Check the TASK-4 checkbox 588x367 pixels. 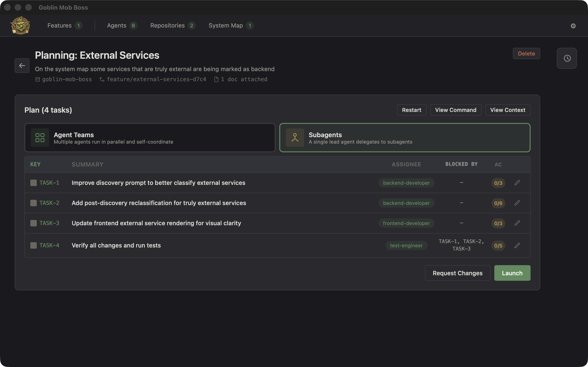point(34,245)
